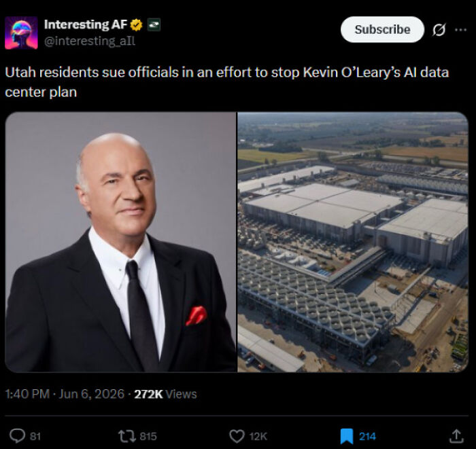Repost this post with the retweet icon
Viewport: 476px width, 449px height.
[x=127, y=436]
